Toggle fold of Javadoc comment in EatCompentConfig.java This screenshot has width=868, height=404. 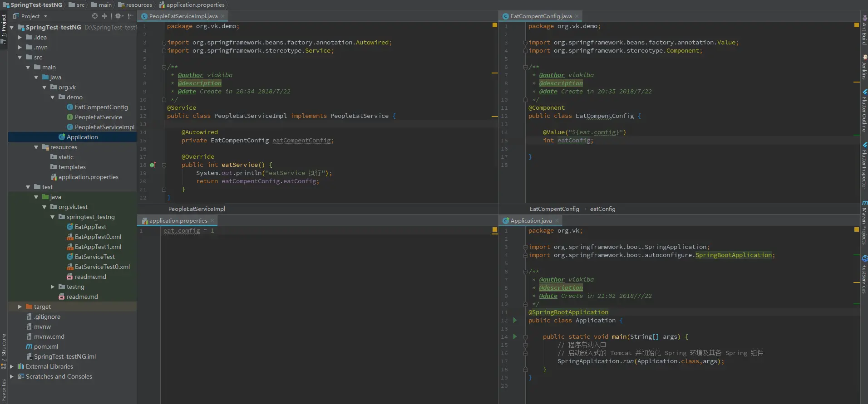(x=525, y=67)
